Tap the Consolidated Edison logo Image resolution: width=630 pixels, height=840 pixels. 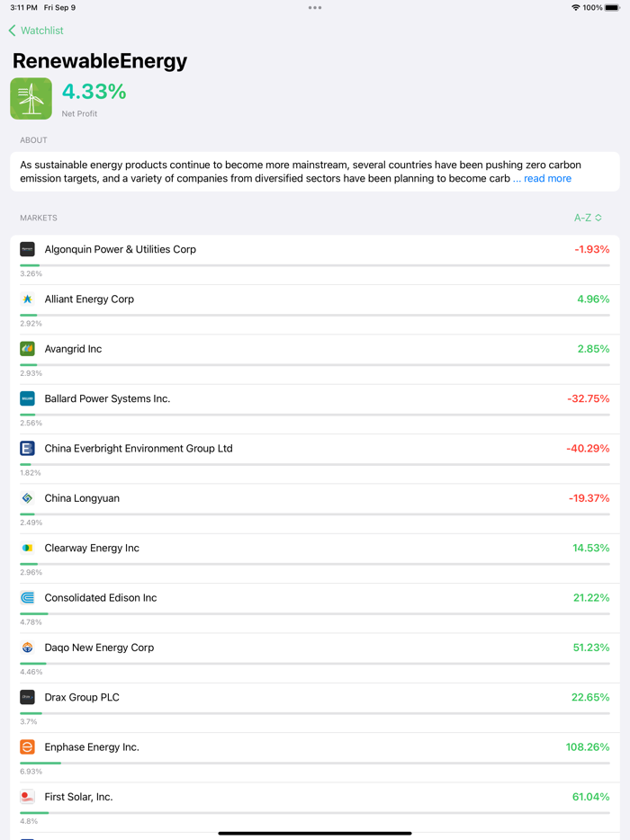27,597
